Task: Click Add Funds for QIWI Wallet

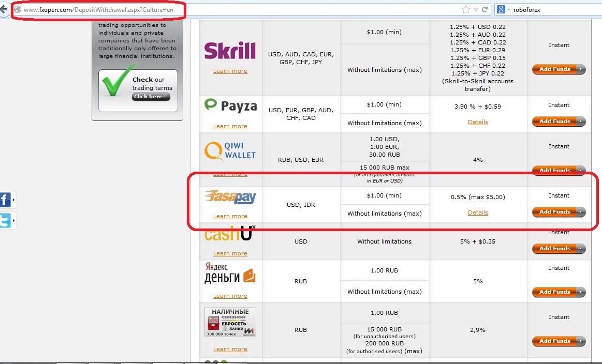Action: [559, 170]
